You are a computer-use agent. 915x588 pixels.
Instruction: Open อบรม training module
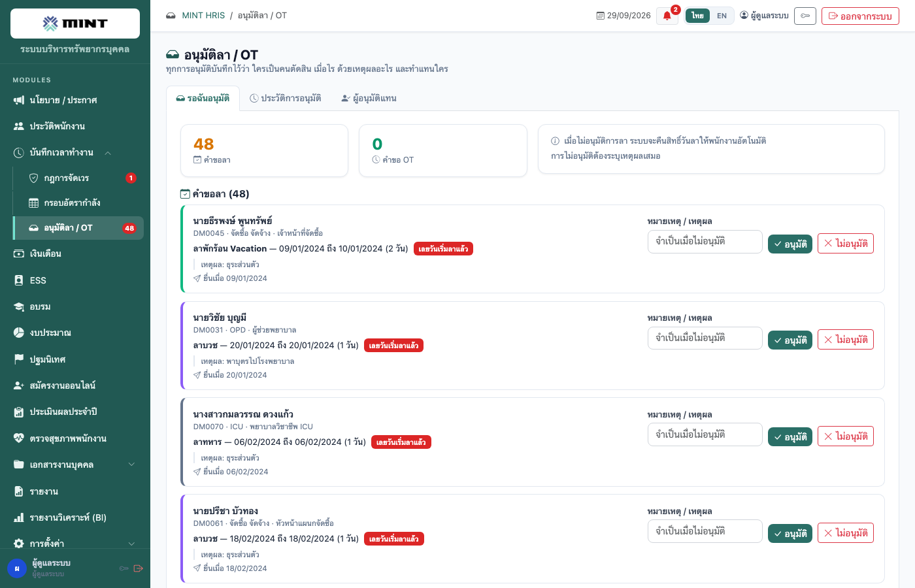click(x=75, y=306)
